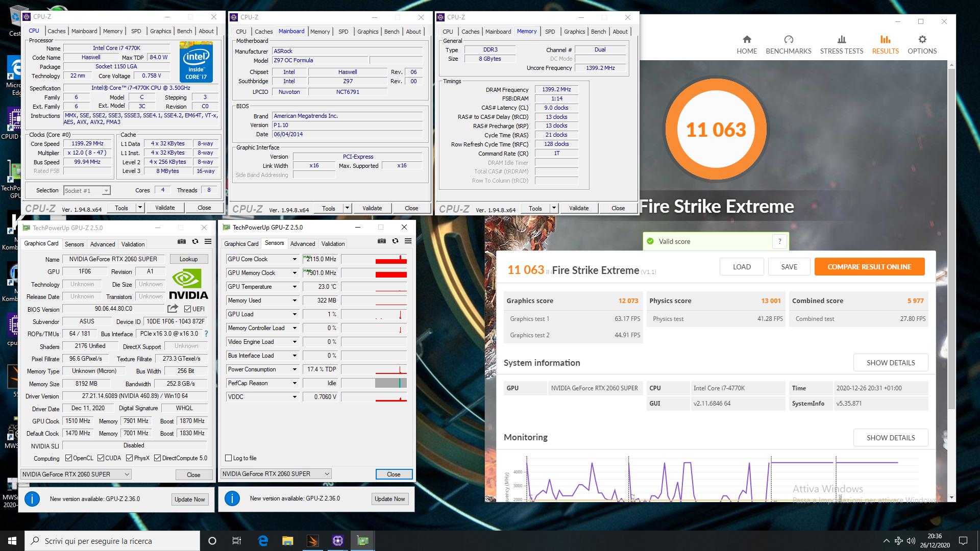The width and height of the screenshot is (980, 551).
Task: Expand VDDC sensor dropdown
Action: click(295, 397)
